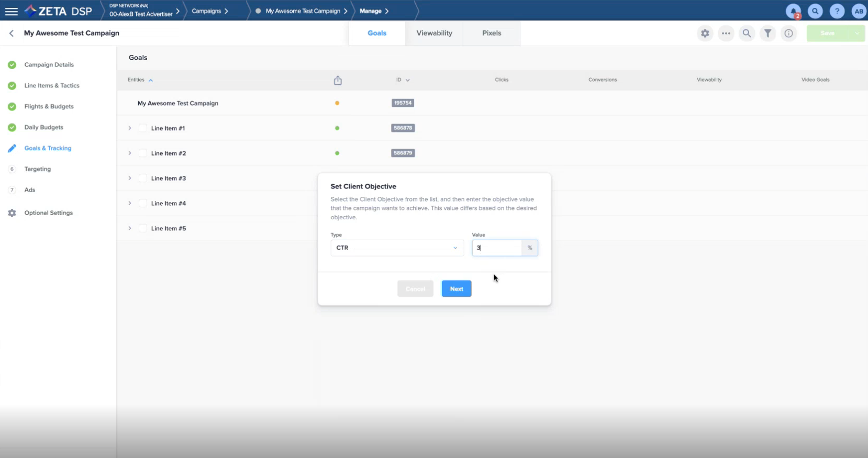The image size is (868, 458).
Task: Click the back arrow beside campaign title
Action: (12, 33)
